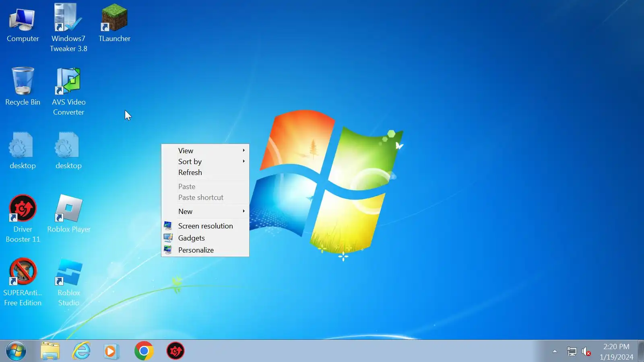Choose Gadgets from the context menu
Viewport: 644px width, 362px height.
205,238
